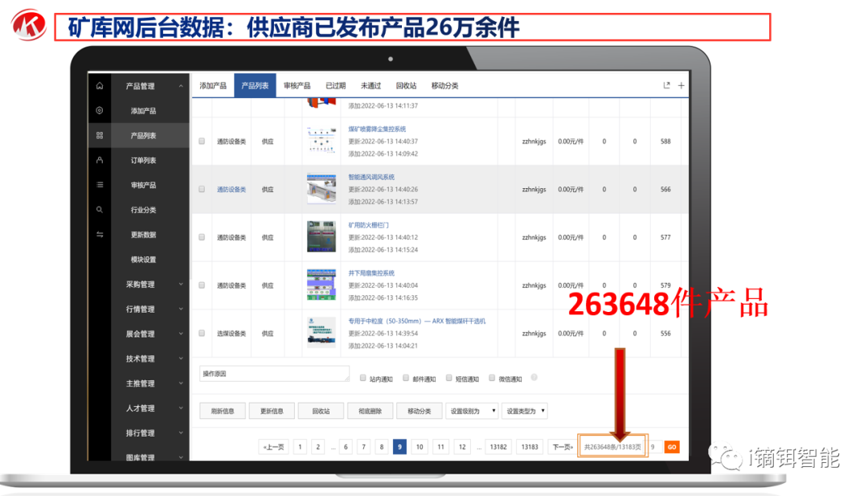This screenshot has width=868, height=496.
Task: Click the plus icon at top right
Action: coord(682,85)
